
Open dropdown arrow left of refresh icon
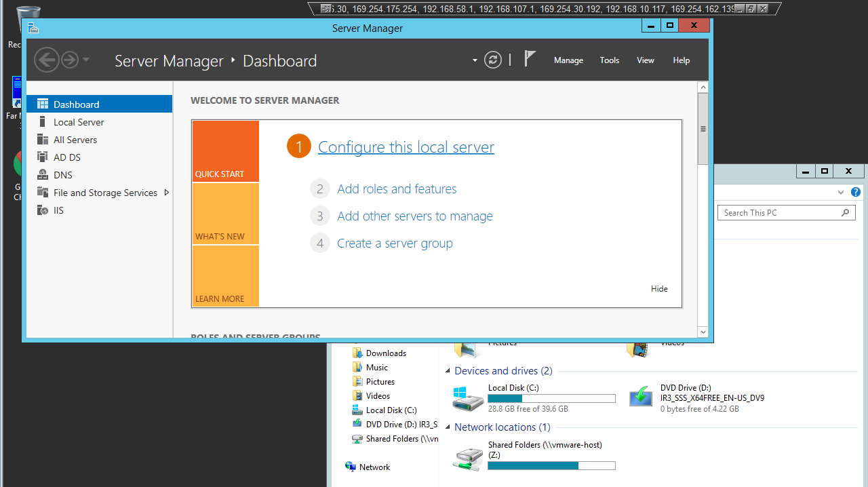tap(475, 60)
